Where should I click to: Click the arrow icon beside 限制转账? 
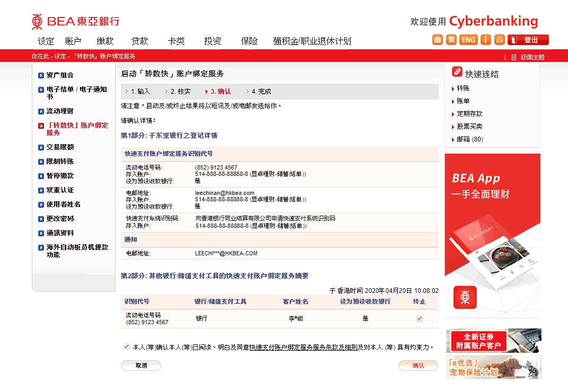point(41,162)
